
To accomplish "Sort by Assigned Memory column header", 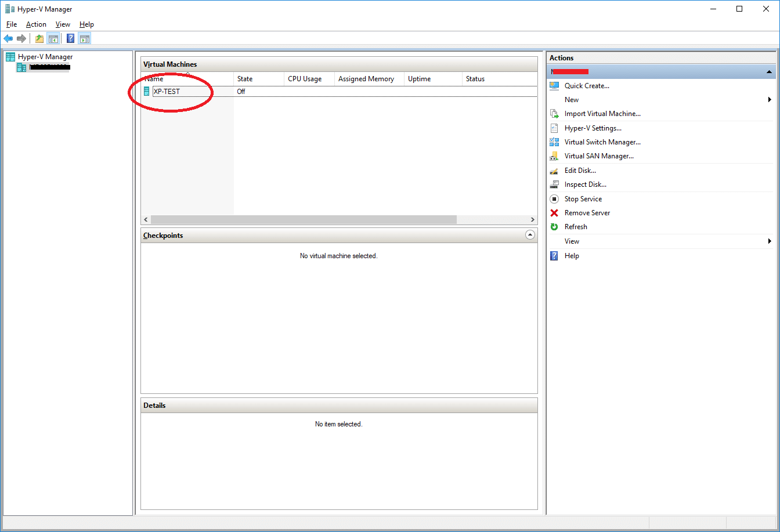I will click(x=369, y=79).
